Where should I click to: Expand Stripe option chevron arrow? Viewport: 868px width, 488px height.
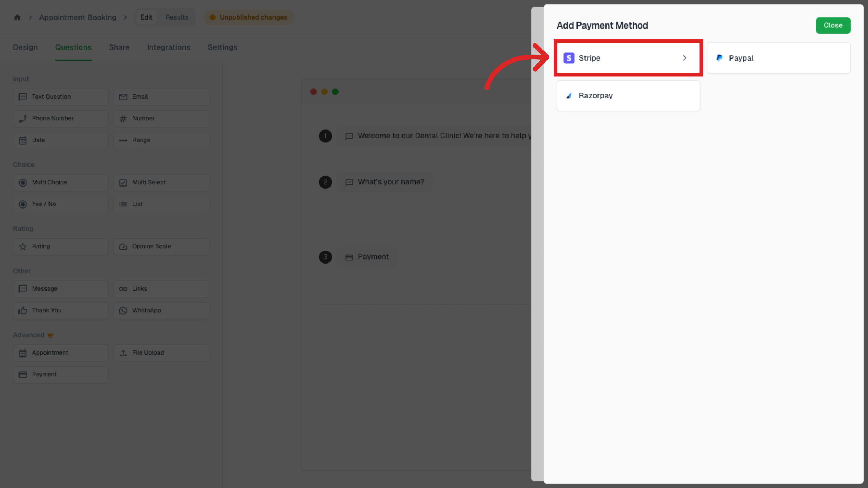[x=684, y=58]
